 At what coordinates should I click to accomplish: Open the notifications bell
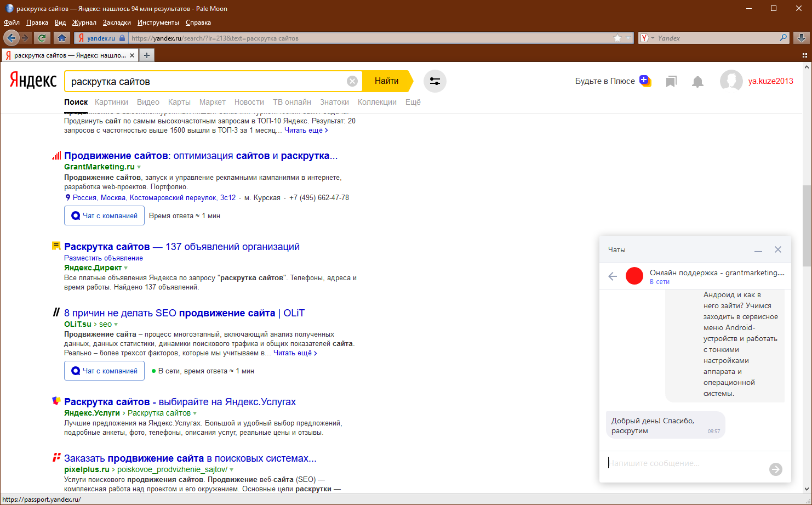point(697,82)
